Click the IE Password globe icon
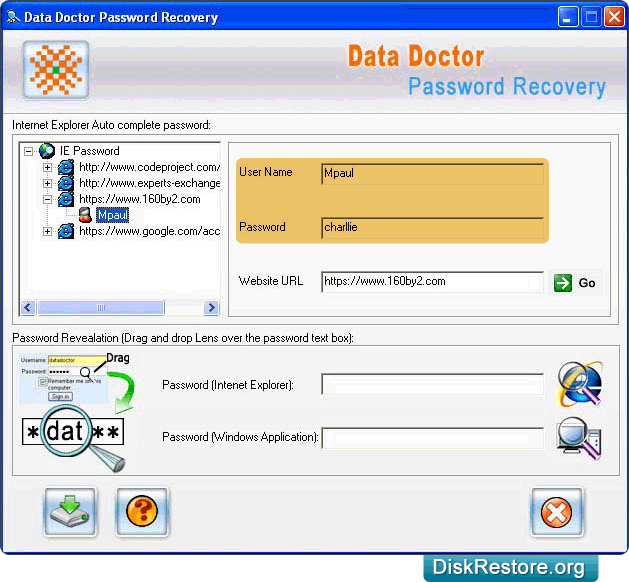 coord(47,151)
